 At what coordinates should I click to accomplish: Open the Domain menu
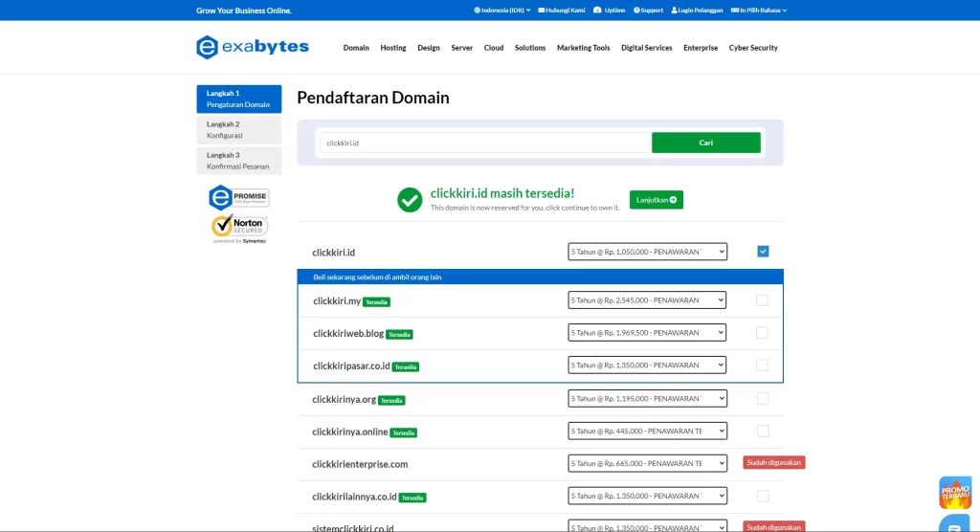point(356,48)
